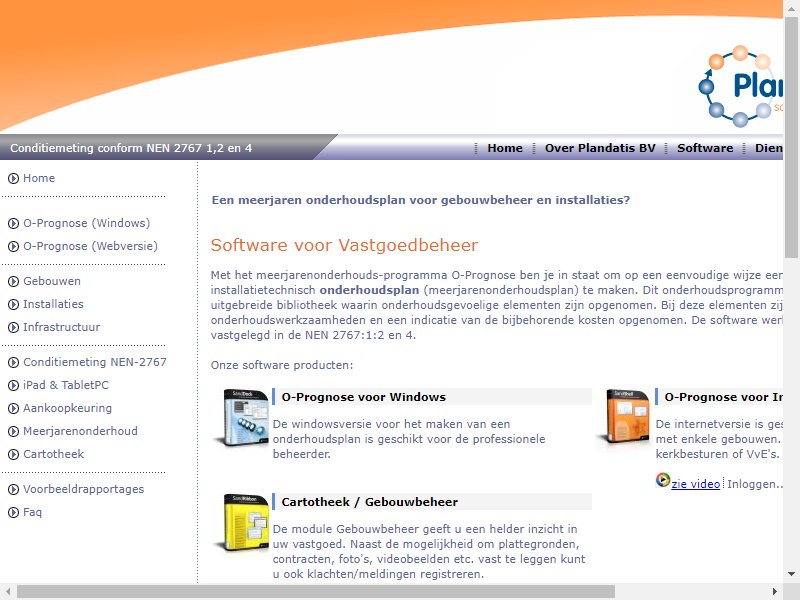Screen dimensions: 800x600
Task: Go to Home in the left sidebar
Action: click(39, 178)
